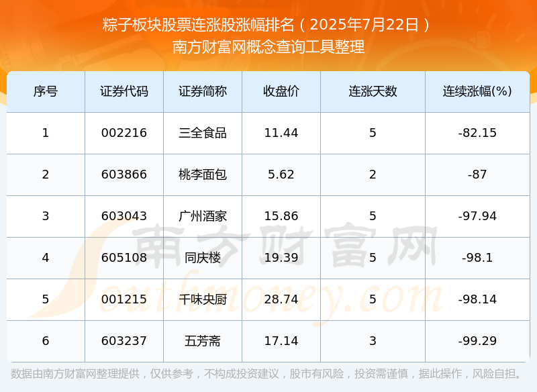
Task: Click 序号 5 in the 千味央厨 row
Action: click(x=46, y=299)
